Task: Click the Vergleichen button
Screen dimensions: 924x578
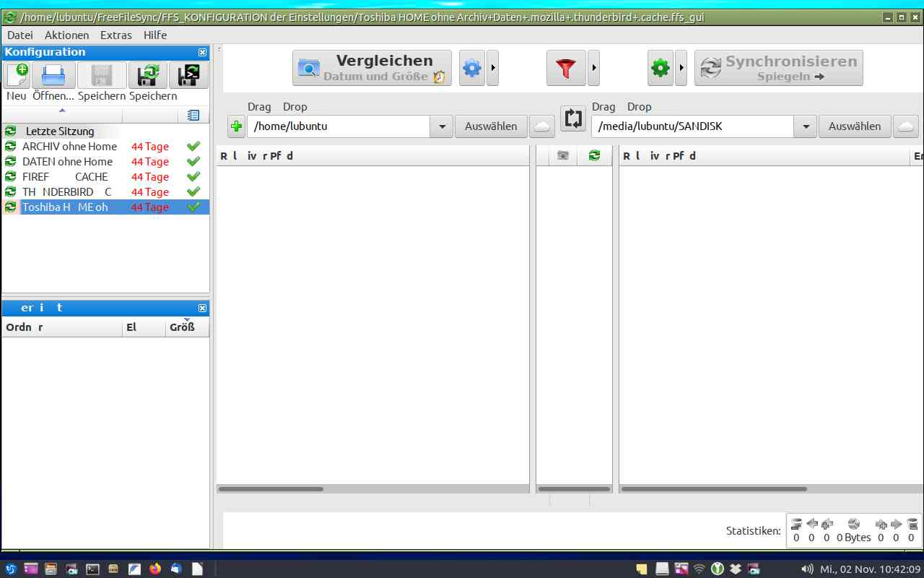Action: (x=372, y=68)
